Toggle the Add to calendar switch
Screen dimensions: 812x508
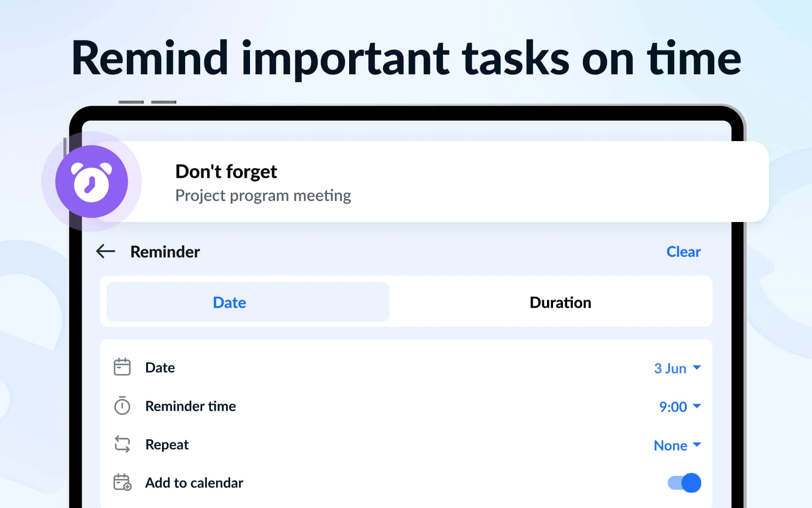[x=684, y=483]
